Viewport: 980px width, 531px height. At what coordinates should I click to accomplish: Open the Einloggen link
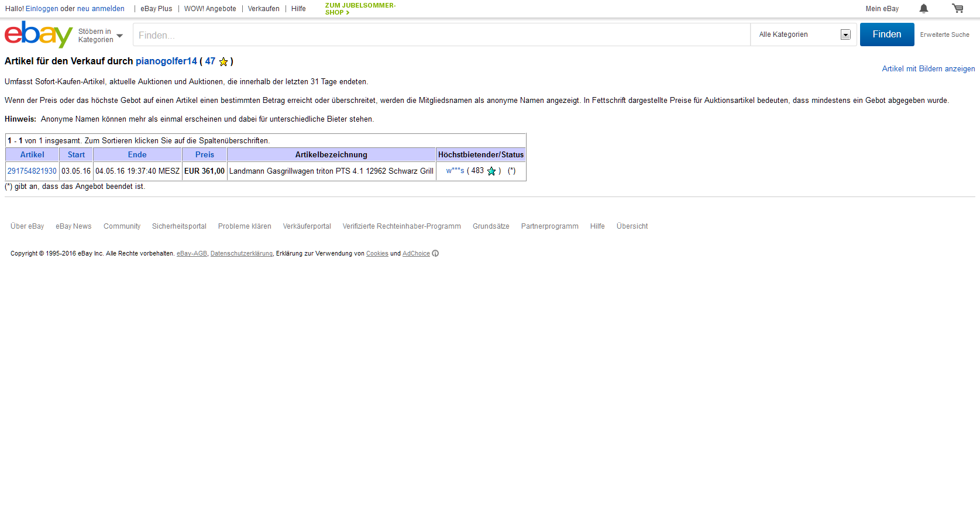click(x=42, y=9)
